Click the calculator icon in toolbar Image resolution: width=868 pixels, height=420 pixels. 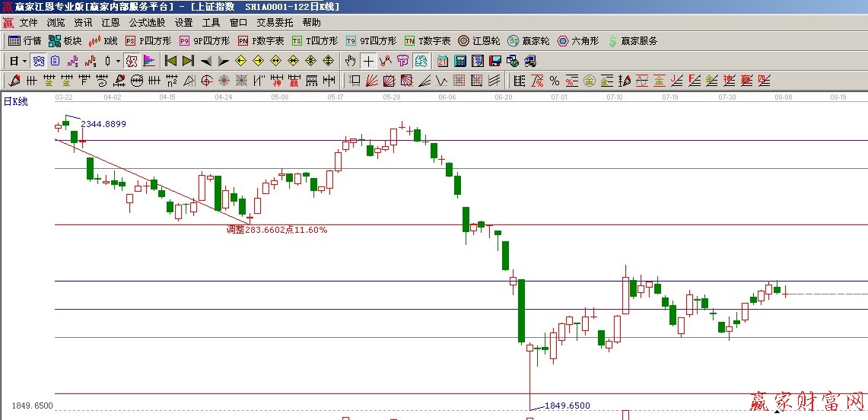(x=460, y=61)
